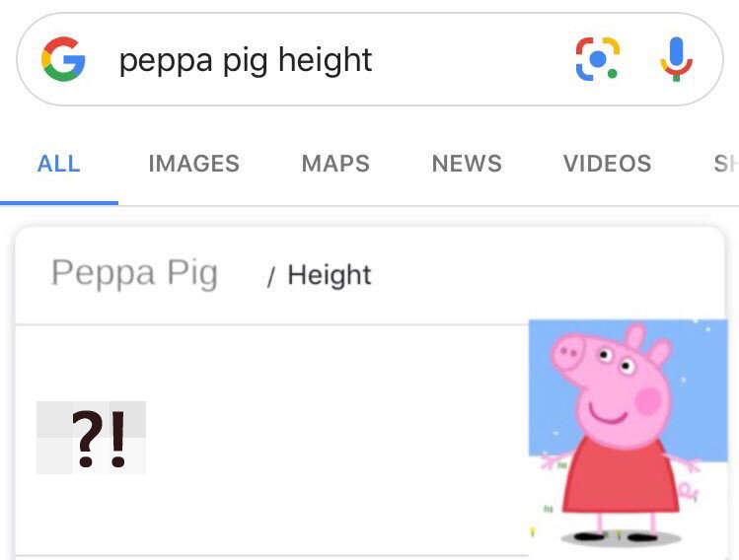
Task: Open the Peppa Pig thumbnail image
Action: tap(628, 434)
